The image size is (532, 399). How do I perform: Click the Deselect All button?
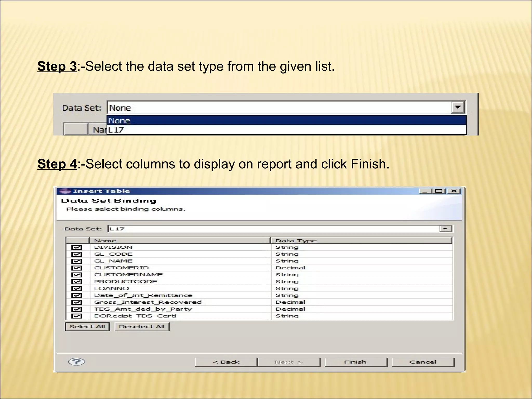point(142,327)
